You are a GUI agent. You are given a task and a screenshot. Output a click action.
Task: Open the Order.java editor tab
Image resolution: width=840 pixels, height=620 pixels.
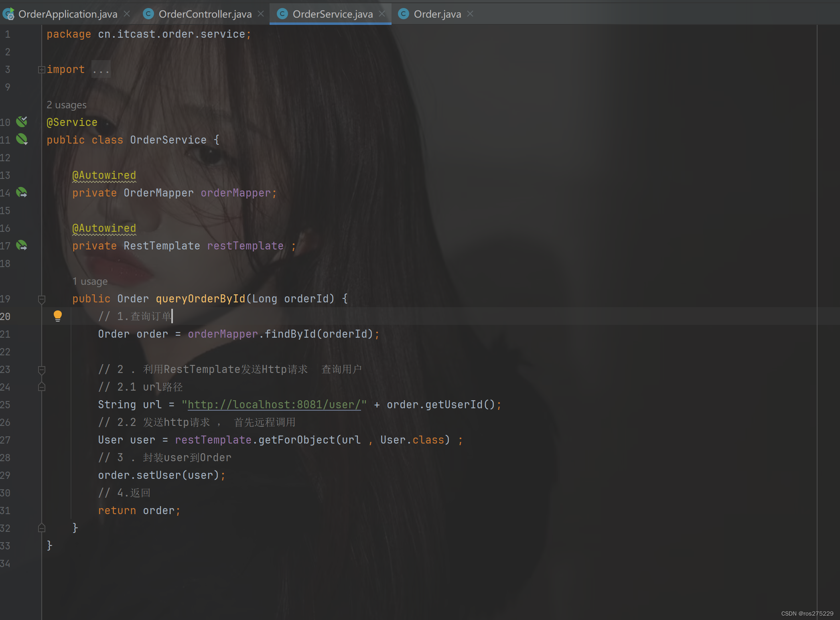click(x=437, y=14)
